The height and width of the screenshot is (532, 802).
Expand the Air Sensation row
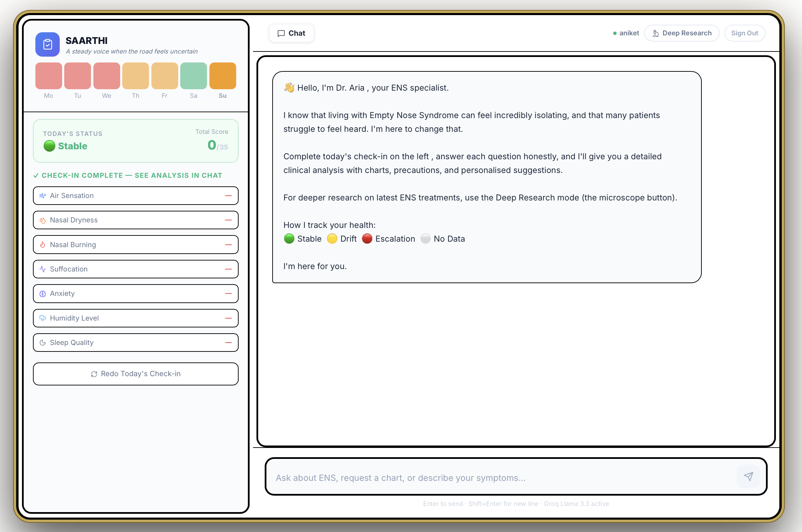[x=136, y=196]
